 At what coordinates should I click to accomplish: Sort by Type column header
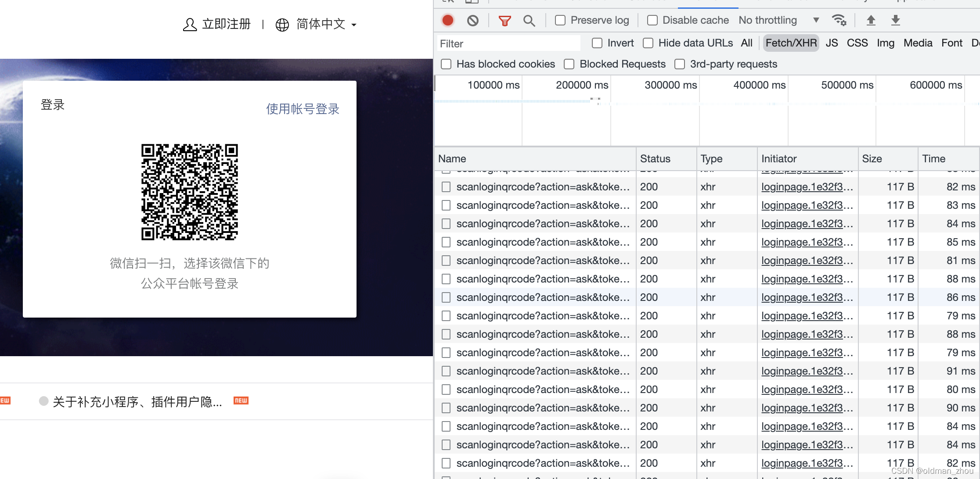pyautogui.click(x=727, y=159)
